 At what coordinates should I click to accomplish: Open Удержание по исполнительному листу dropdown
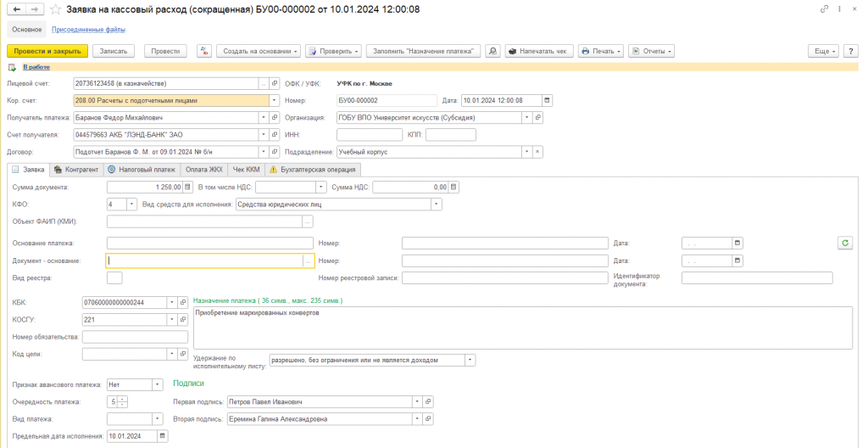pos(470,360)
